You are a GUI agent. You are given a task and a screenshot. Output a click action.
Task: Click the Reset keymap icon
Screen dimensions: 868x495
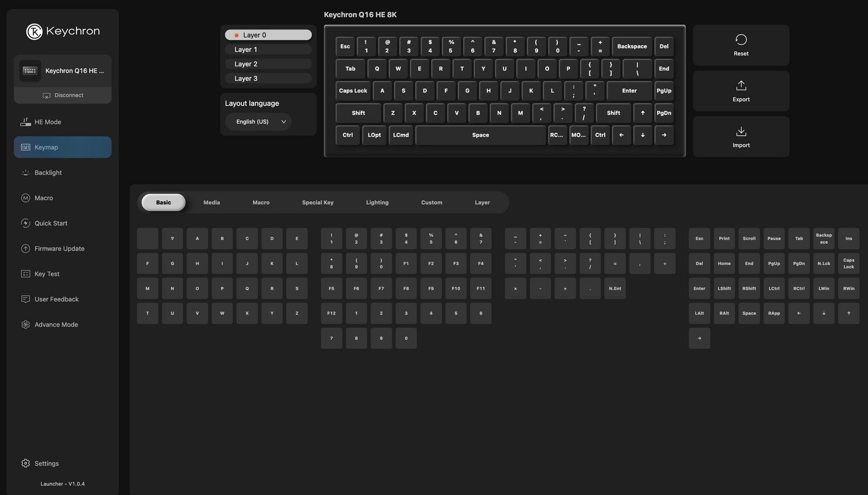[x=741, y=40]
